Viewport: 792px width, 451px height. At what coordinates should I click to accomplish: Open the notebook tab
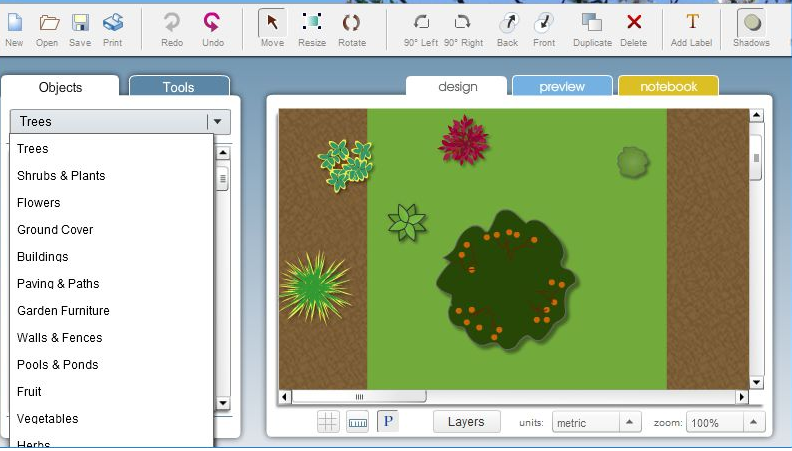pyautogui.click(x=668, y=87)
